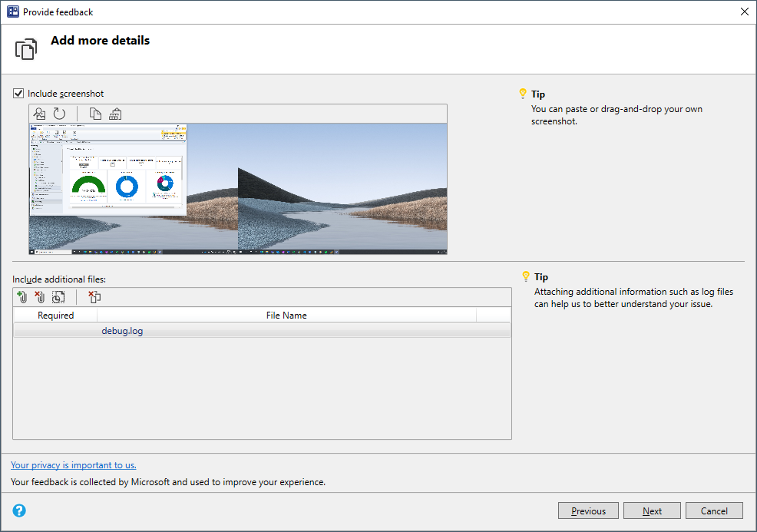The width and height of the screenshot is (757, 532).
Task: Select the debug.log file row
Action: 262,331
